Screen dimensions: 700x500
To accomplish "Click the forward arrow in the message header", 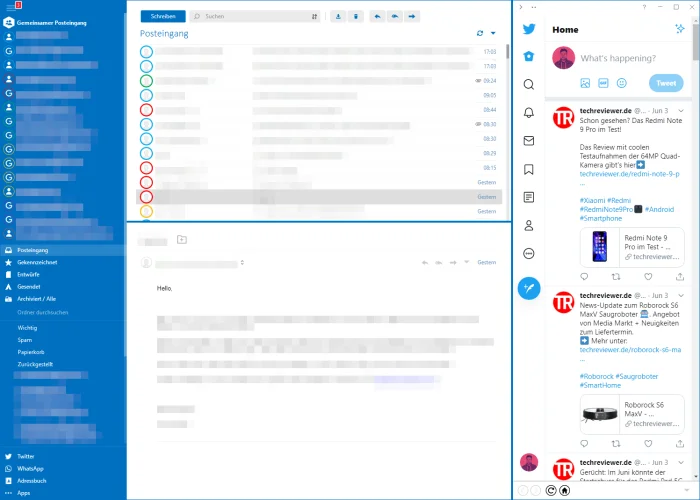I will pos(453,262).
